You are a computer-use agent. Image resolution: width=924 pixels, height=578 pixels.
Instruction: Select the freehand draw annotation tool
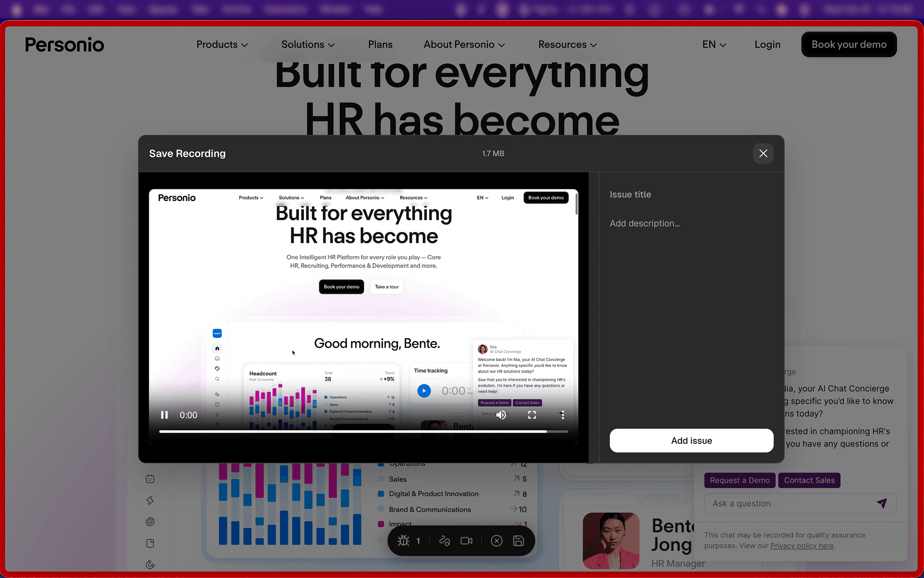(444, 541)
